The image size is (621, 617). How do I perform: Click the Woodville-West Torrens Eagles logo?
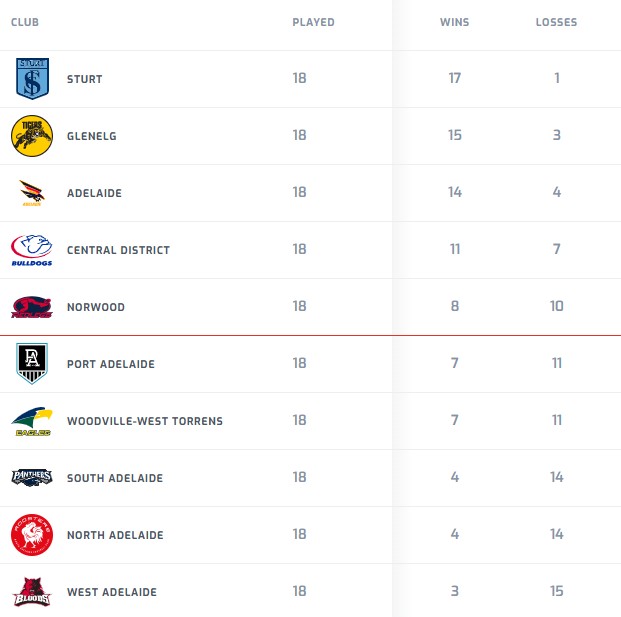tap(32, 421)
